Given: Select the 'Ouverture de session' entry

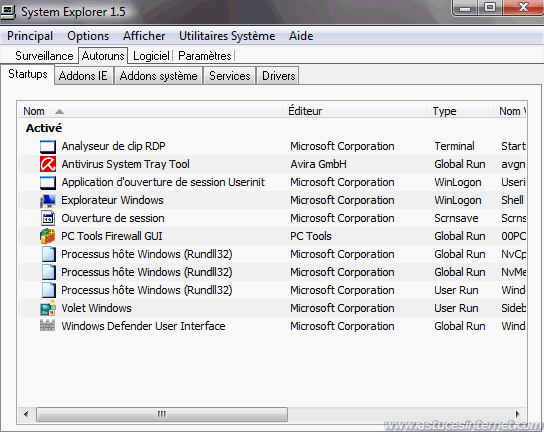Looking at the screenshot, I should [x=113, y=218].
